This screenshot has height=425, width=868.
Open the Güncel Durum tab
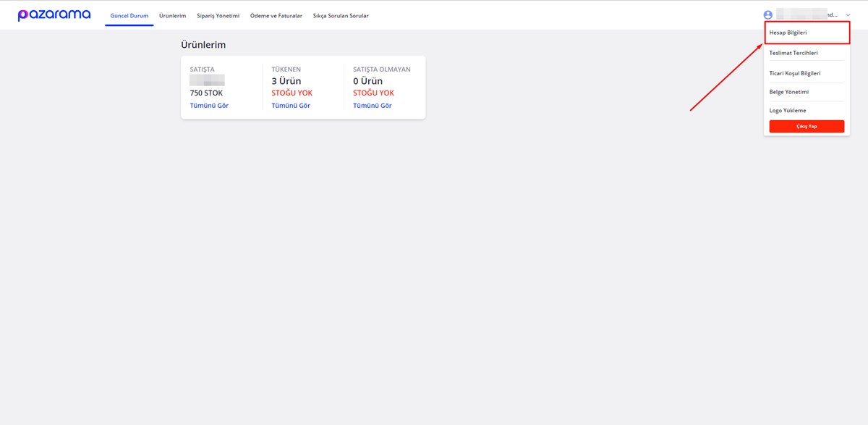point(129,16)
